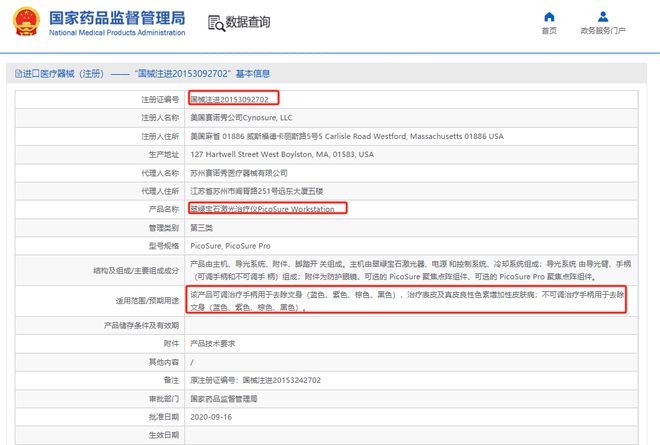
Task: Click the 适用范围/预期用途 label
Action: pyautogui.click(x=147, y=301)
